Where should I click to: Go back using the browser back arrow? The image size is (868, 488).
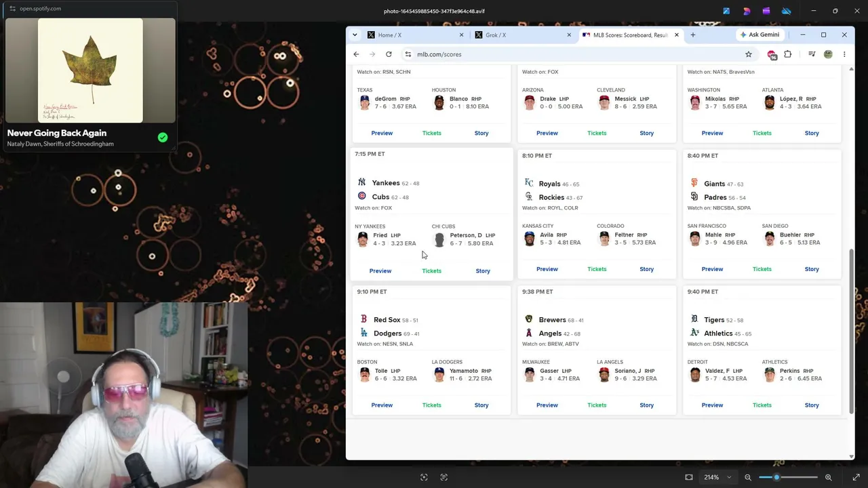coord(356,54)
